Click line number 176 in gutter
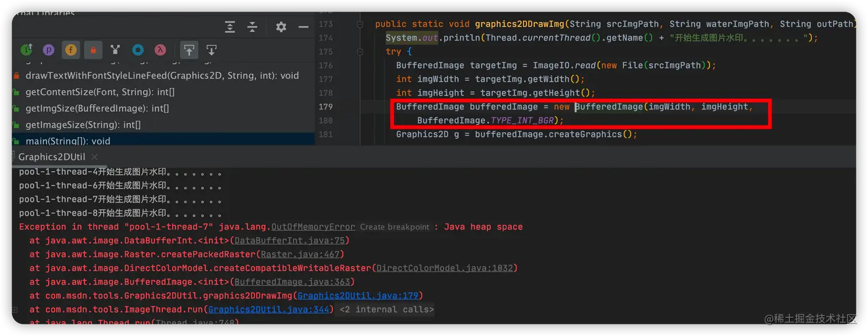The height and width of the screenshot is (336, 868). 325,65
